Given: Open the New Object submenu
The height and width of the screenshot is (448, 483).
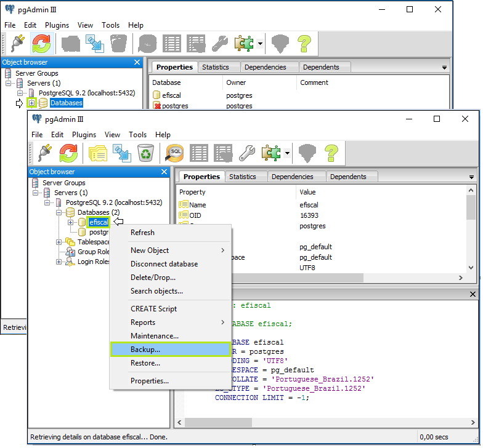Looking at the screenshot, I should coord(170,250).
